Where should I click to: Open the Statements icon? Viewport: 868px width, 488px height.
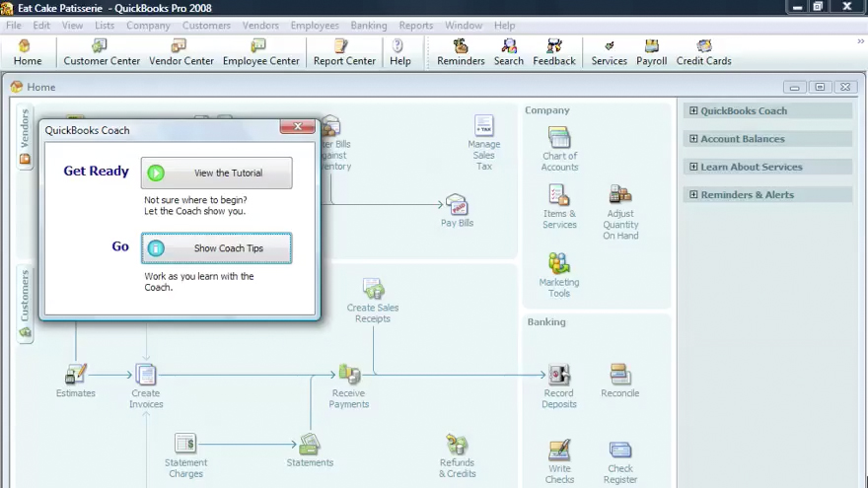click(310, 450)
